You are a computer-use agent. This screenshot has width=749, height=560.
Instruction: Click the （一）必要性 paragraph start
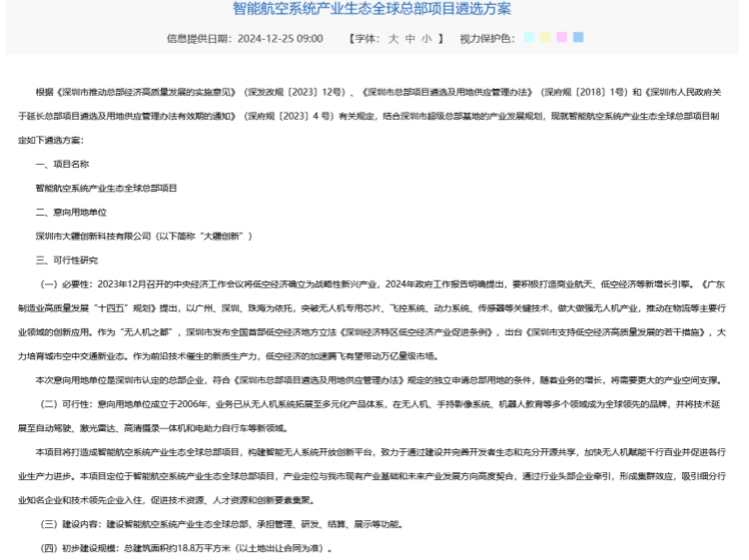pyautogui.click(x=66, y=283)
